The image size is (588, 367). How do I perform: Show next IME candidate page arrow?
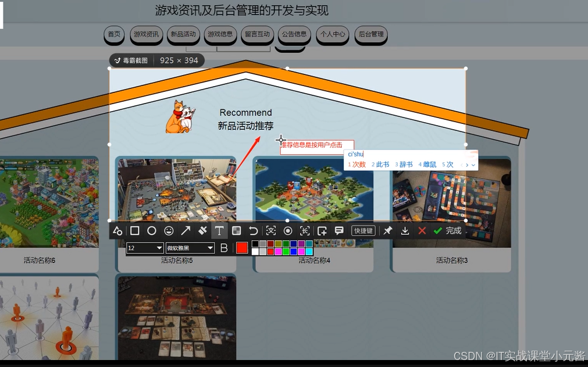tap(467, 165)
